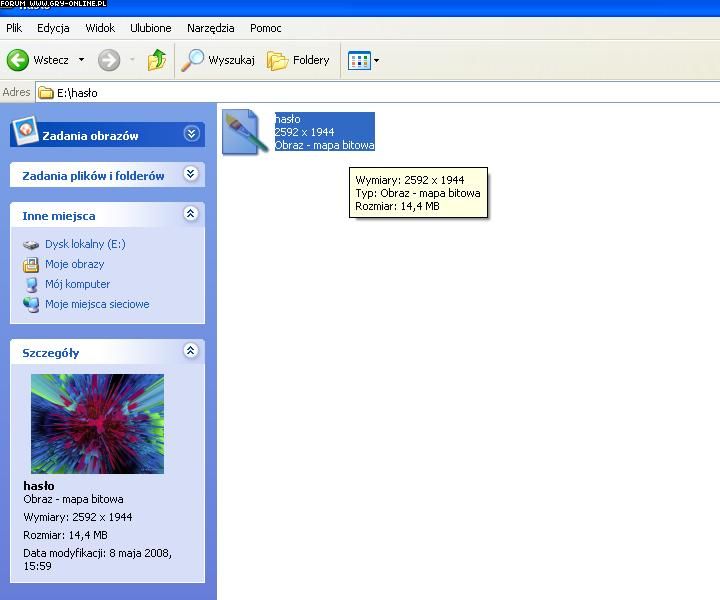Go to Mój komputer link

click(x=77, y=284)
